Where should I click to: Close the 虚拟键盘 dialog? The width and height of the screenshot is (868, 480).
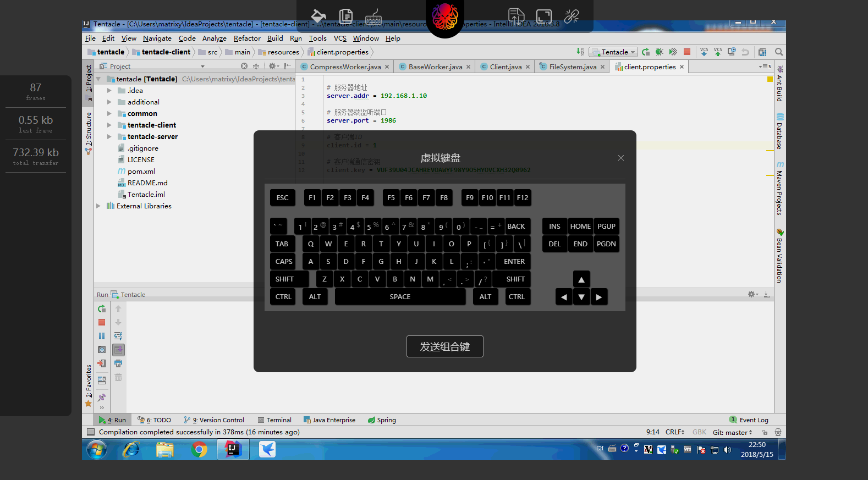tap(621, 158)
